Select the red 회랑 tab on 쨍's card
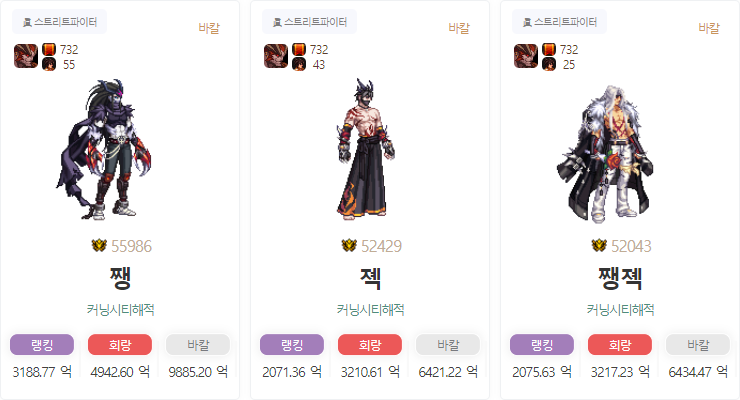 click(120, 345)
